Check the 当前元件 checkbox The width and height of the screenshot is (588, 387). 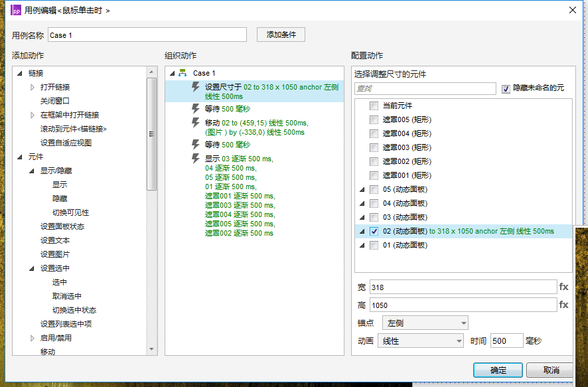coord(374,106)
